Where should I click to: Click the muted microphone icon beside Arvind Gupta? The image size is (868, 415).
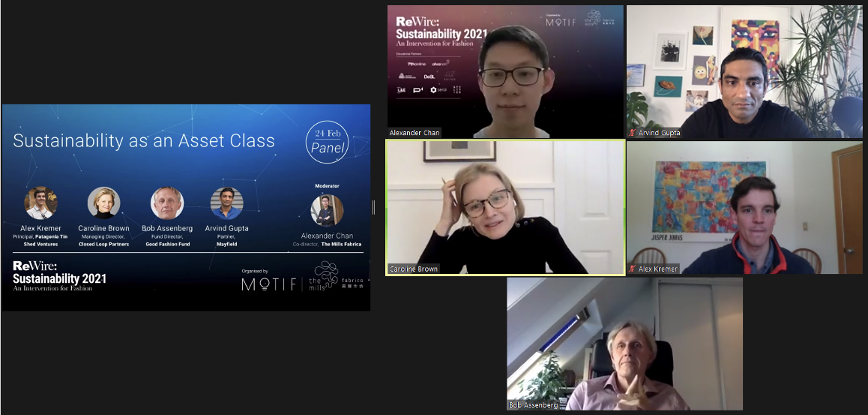click(633, 133)
